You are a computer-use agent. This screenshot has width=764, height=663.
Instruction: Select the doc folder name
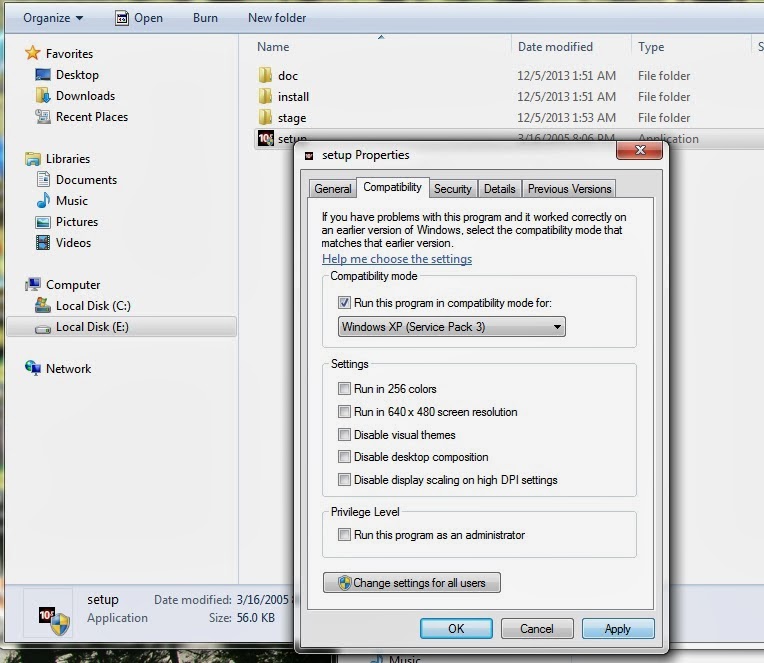tap(287, 76)
